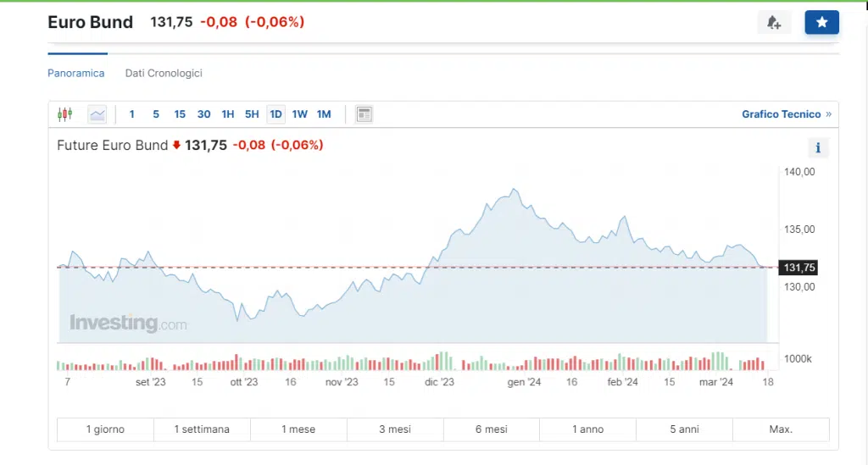Select the 1 anno time range
The width and height of the screenshot is (868, 465).
[587, 429]
